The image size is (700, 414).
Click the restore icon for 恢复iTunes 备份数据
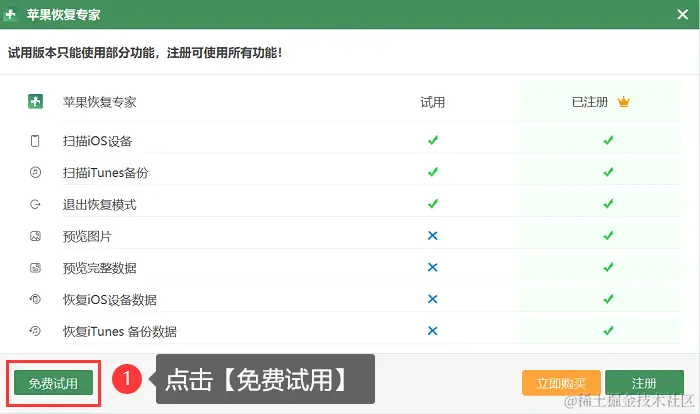tap(35, 330)
